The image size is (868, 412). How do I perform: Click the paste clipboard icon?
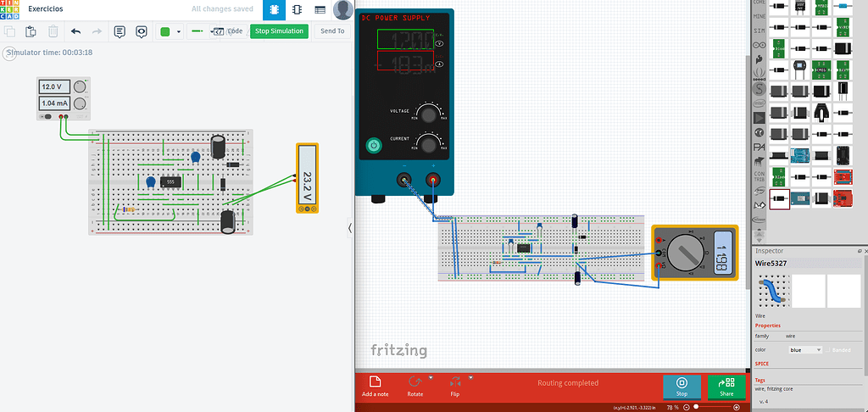click(x=31, y=31)
